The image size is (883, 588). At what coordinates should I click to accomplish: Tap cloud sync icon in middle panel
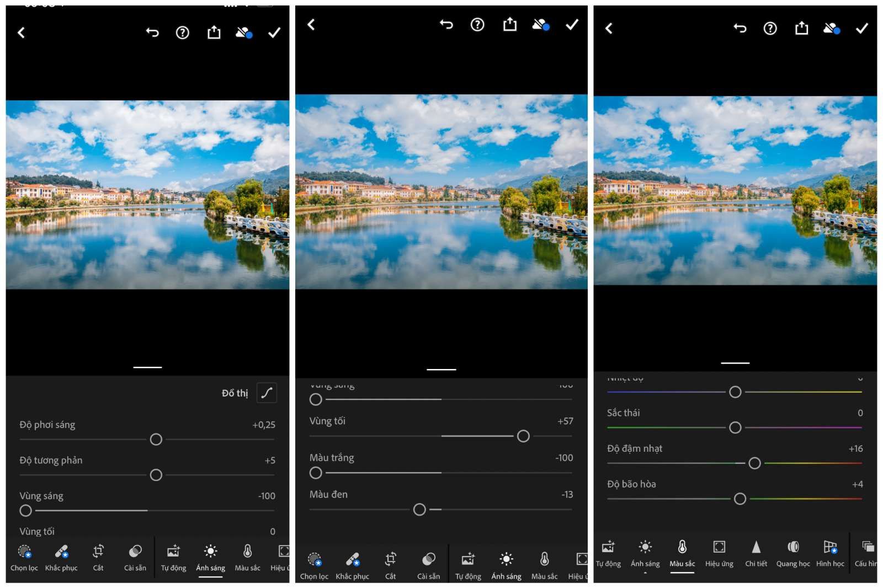coord(541,25)
